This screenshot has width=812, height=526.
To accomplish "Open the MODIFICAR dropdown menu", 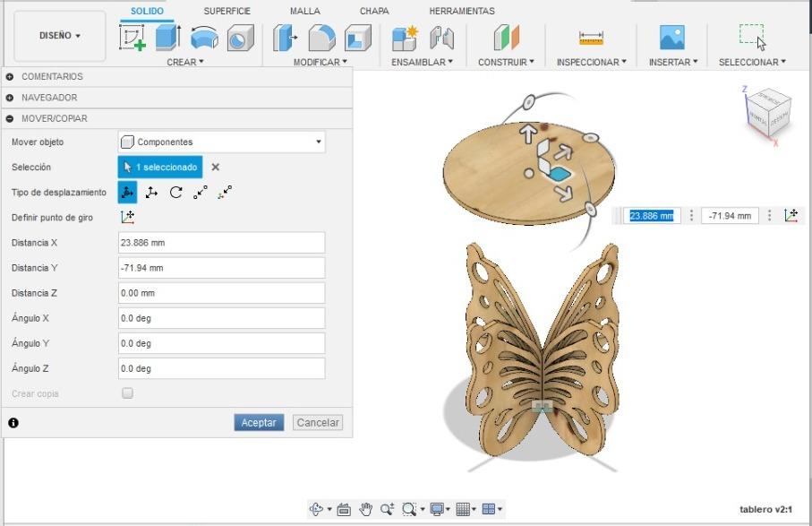I will (320, 62).
